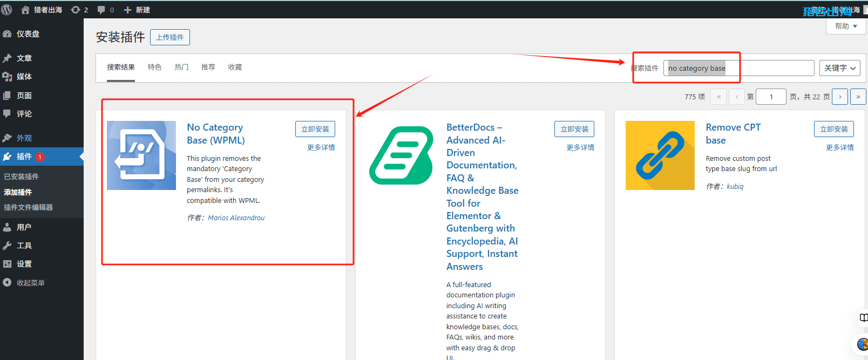
Task: Click the plus 新建 icon
Action: (x=128, y=10)
